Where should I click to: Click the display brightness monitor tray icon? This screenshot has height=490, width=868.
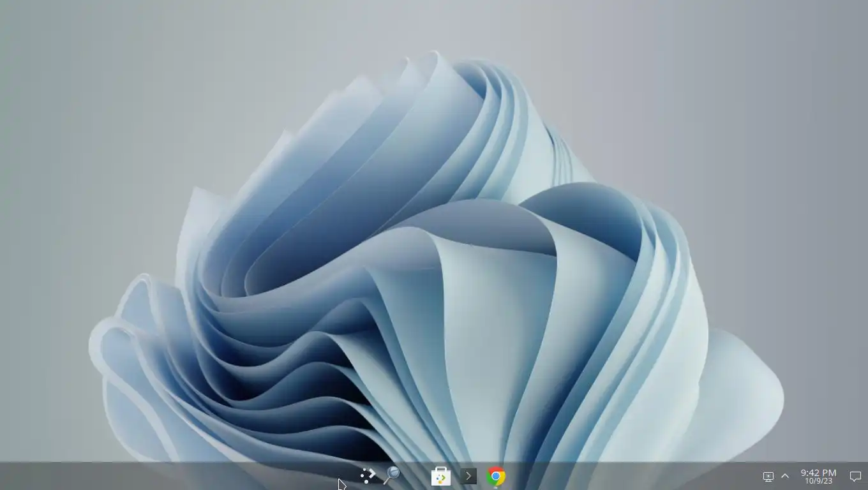coord(768,477)
